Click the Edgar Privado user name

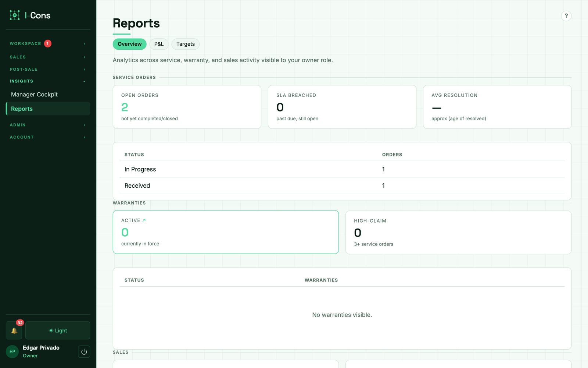click(41, 348)
